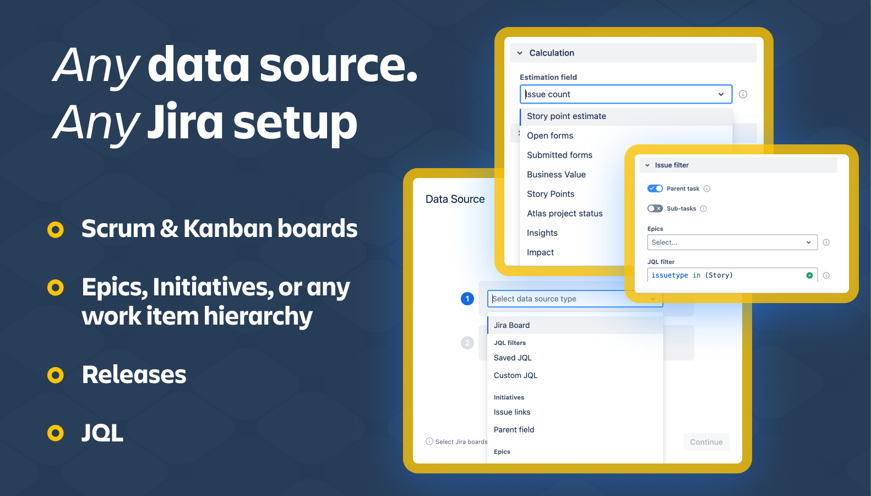Screen dimensions: 871x496
Task: Choose Impact in the estimation list
Action: tap(540, 252)
